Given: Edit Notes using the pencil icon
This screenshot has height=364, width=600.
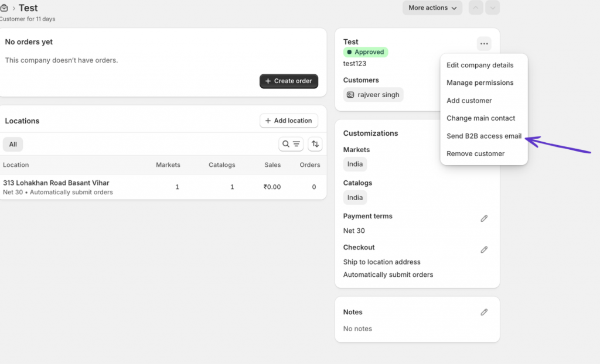Looking at the screenshot, I should [x=484, y=312].
